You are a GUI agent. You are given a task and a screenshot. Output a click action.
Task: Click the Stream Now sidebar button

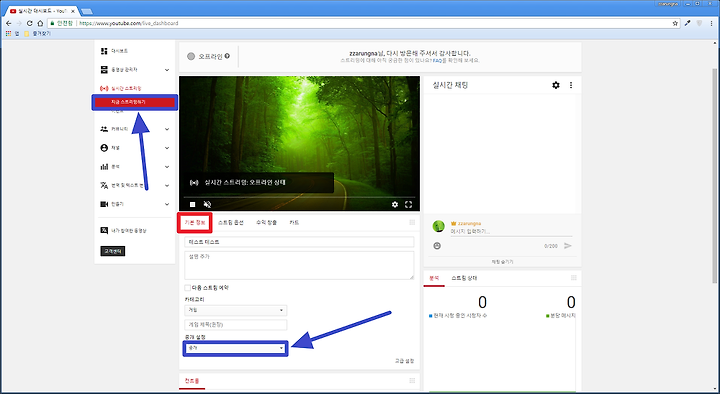coord(134,102)
